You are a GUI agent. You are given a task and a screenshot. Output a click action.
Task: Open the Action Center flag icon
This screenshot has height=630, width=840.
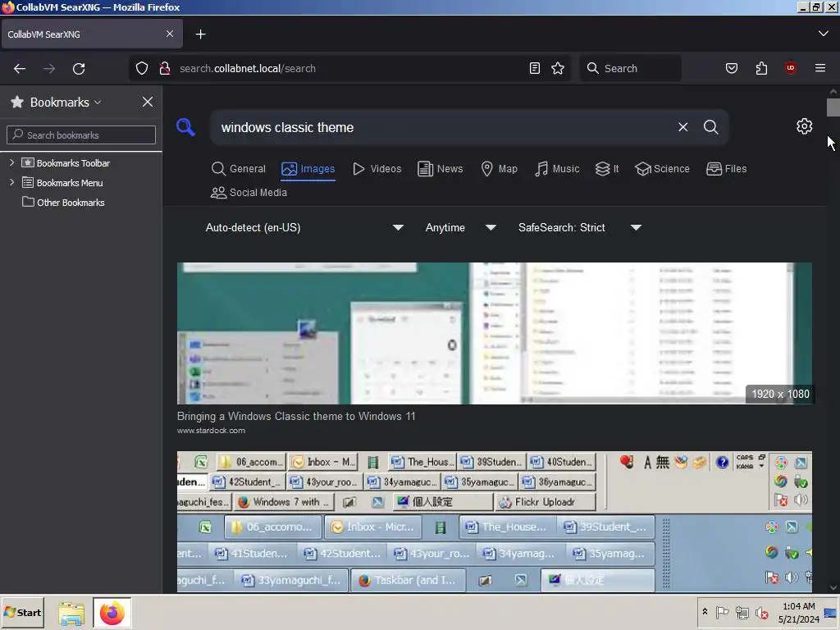coord(722,612)
